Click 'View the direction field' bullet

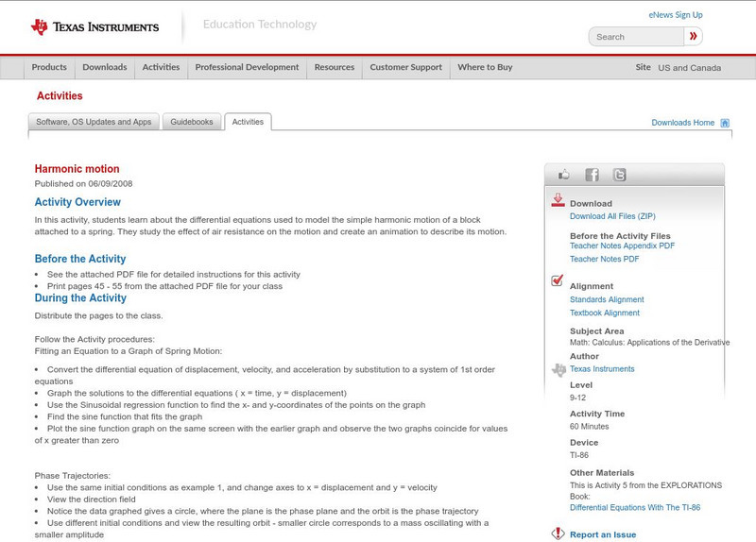[x=91, y=500]
